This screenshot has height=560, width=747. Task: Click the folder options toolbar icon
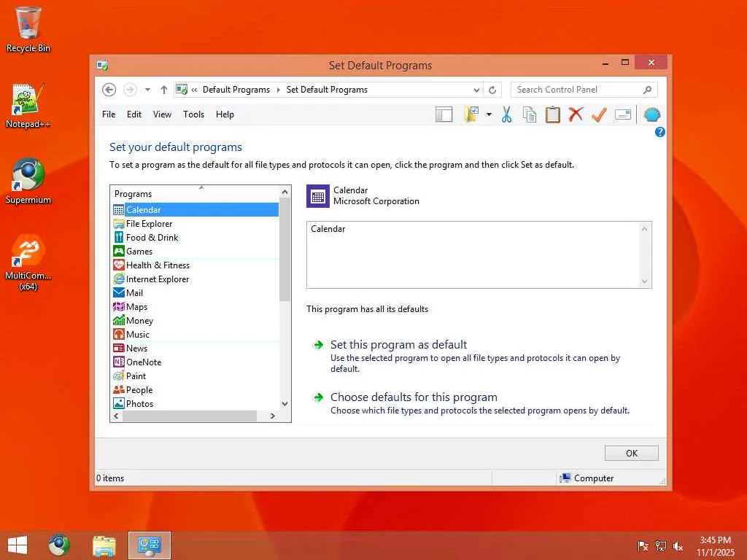click(471, 114)
